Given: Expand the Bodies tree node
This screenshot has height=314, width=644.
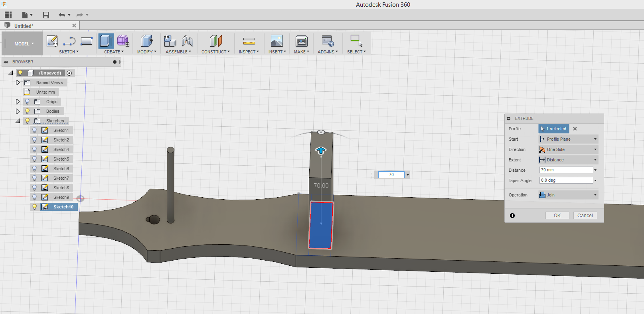Looking at the screenshot, I should (x=18, y=111).
